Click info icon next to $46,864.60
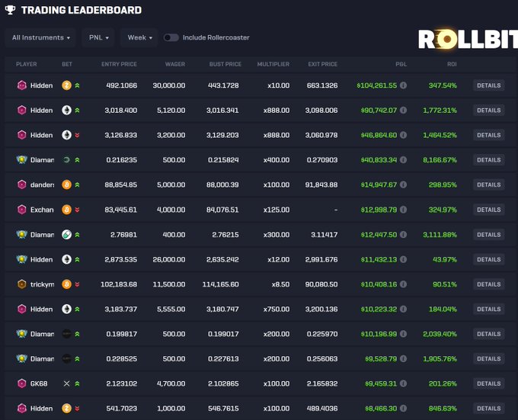The image size is (518, 420). pos(404,135)
